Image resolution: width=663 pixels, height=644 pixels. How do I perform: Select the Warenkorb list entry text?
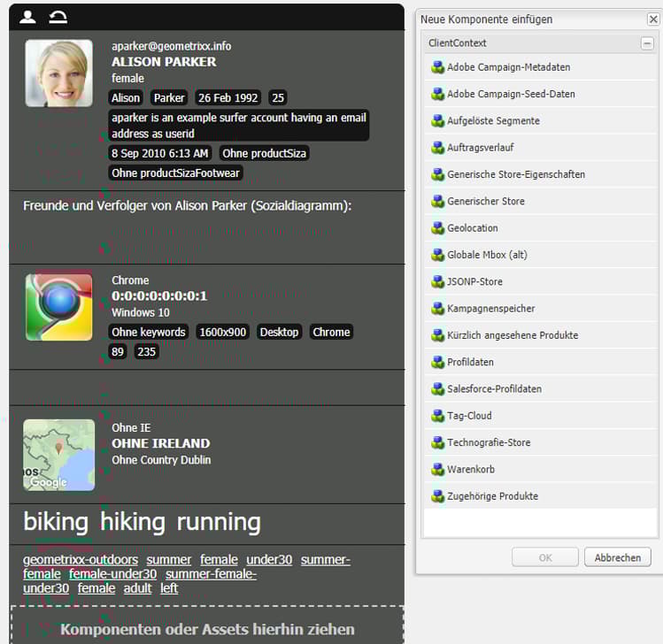(x=471, y=470)
